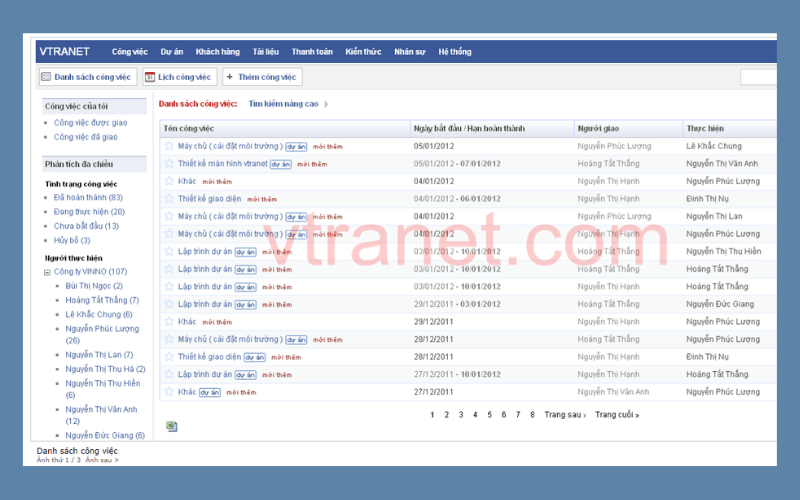Star the Thiết kế màn hình vtranet task
The image size is (800, 500).
169,163
